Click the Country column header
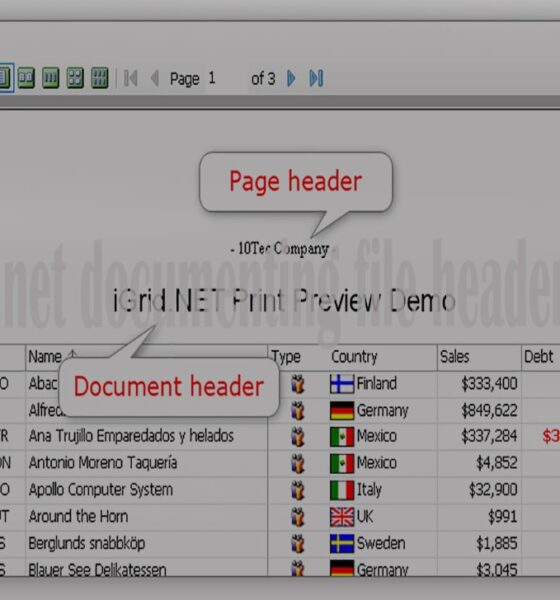 354,357
